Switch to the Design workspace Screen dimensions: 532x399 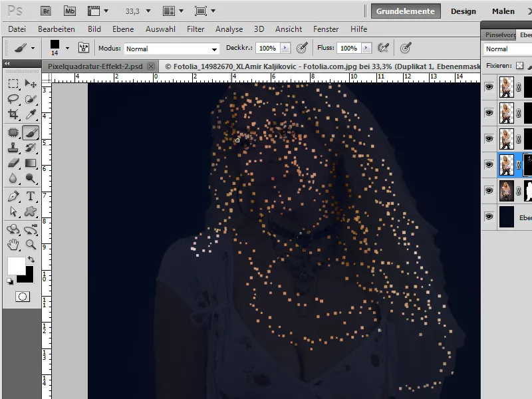463,11
